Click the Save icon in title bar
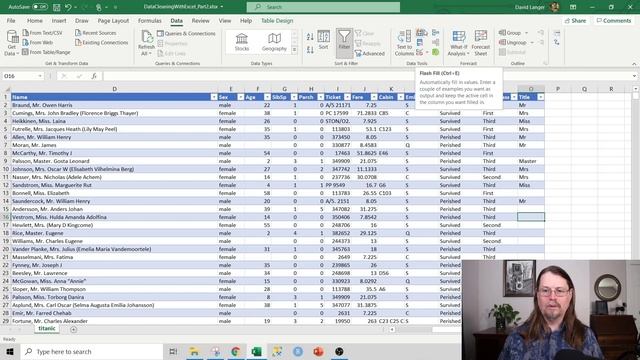The width and height of the screenshot is (640, 360). point(56,7)
